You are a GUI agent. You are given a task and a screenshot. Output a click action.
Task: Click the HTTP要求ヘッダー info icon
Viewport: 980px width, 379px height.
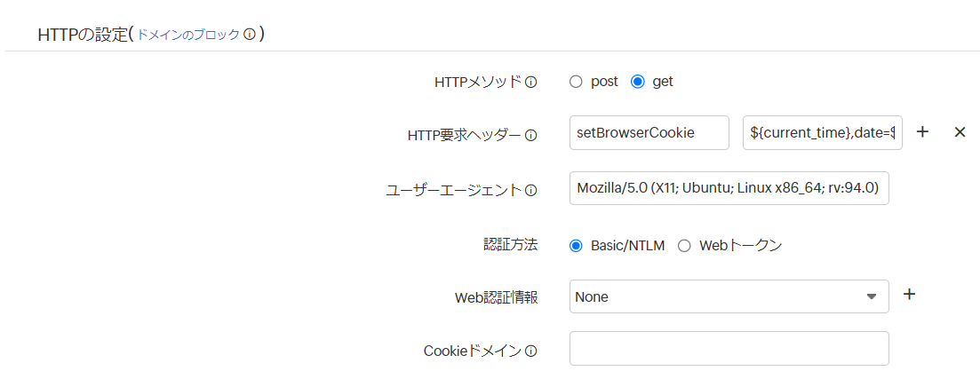click(531, 136)
